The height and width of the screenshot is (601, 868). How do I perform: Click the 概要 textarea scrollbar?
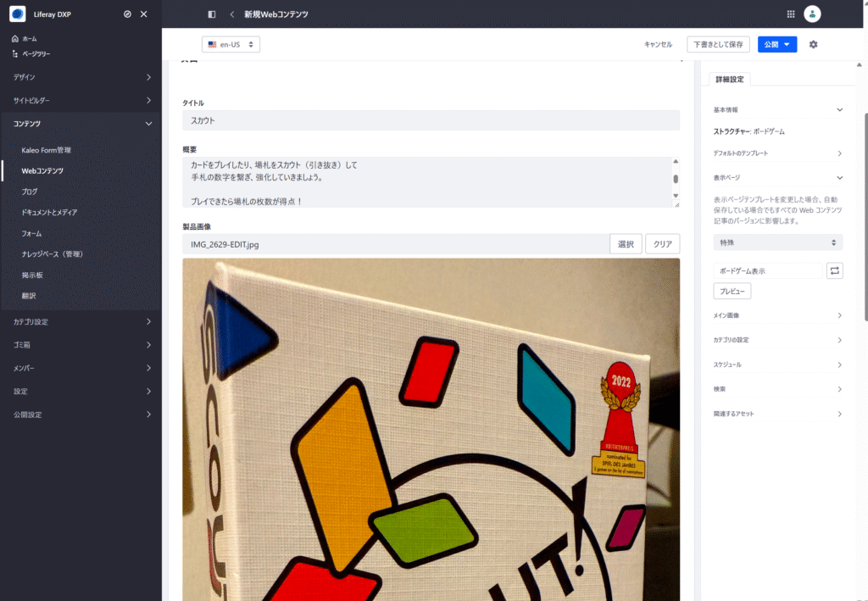click(x=676, y=179)
